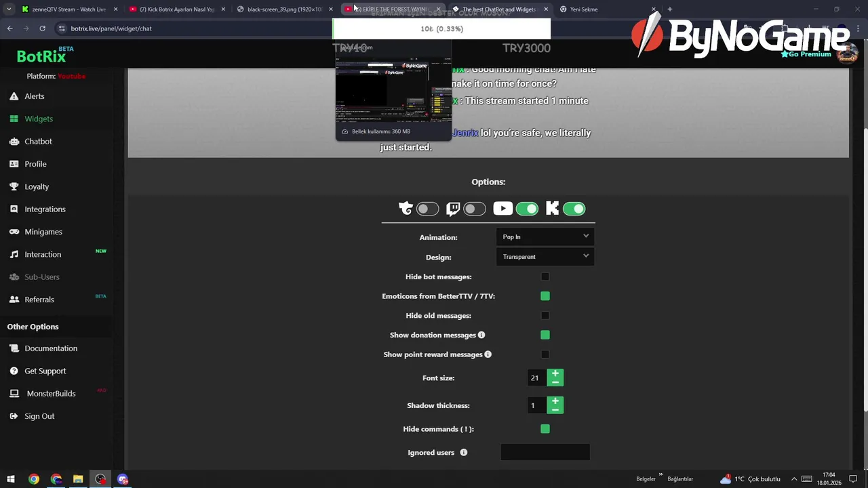Decrease Shadow thickness with minus button
868x488 pixels.
tap(555, 410)
